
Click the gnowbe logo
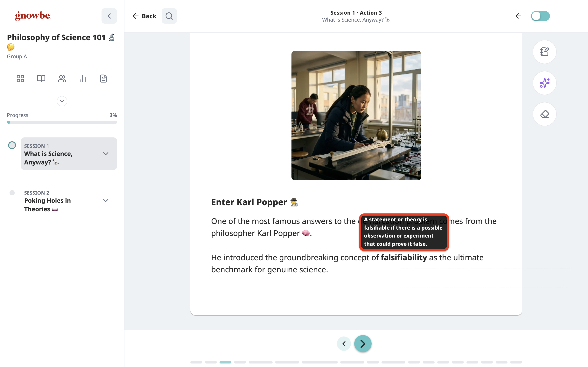click(x=32, y=16)
